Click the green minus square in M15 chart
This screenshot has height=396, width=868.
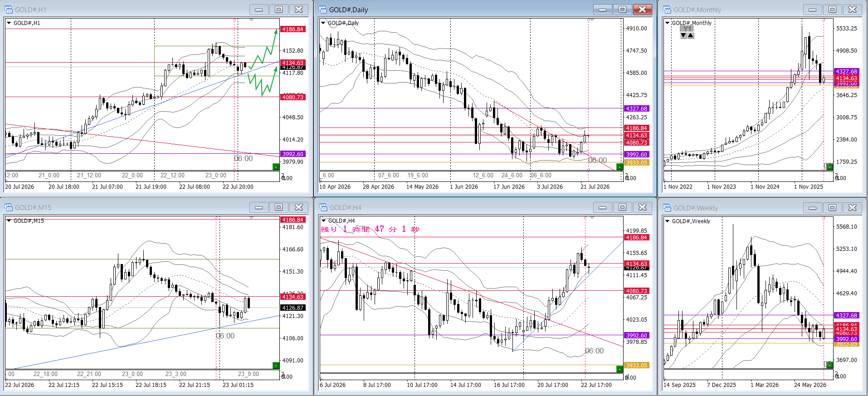(276, 365)
